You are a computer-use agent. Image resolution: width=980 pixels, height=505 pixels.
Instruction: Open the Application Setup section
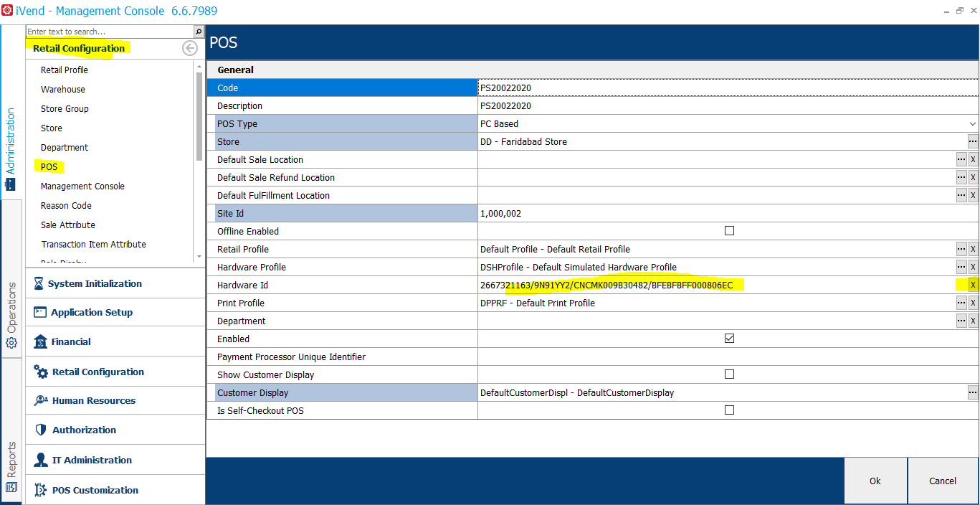point(115,313)
